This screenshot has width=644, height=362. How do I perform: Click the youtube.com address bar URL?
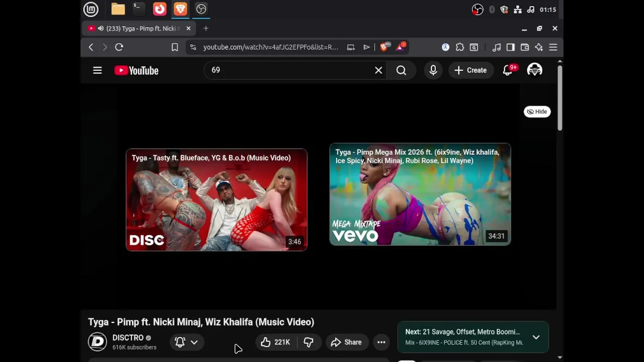271,47
